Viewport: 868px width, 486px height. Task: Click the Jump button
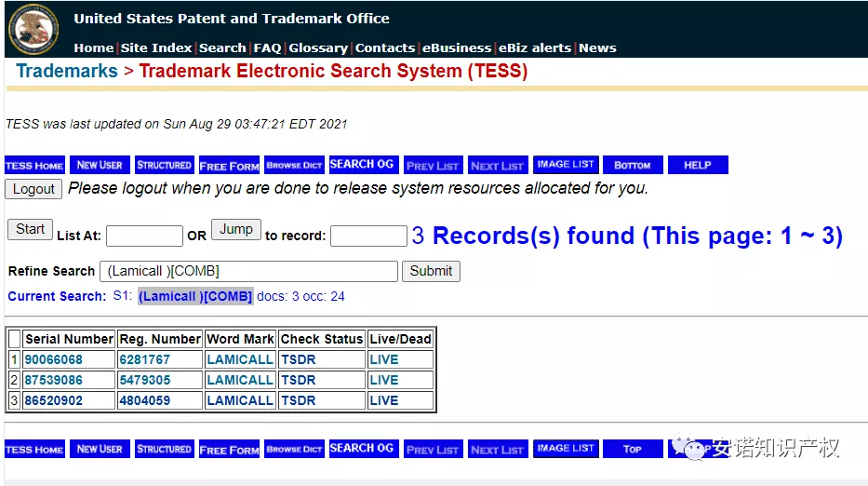pyautogui.click(x=236, y=229)
